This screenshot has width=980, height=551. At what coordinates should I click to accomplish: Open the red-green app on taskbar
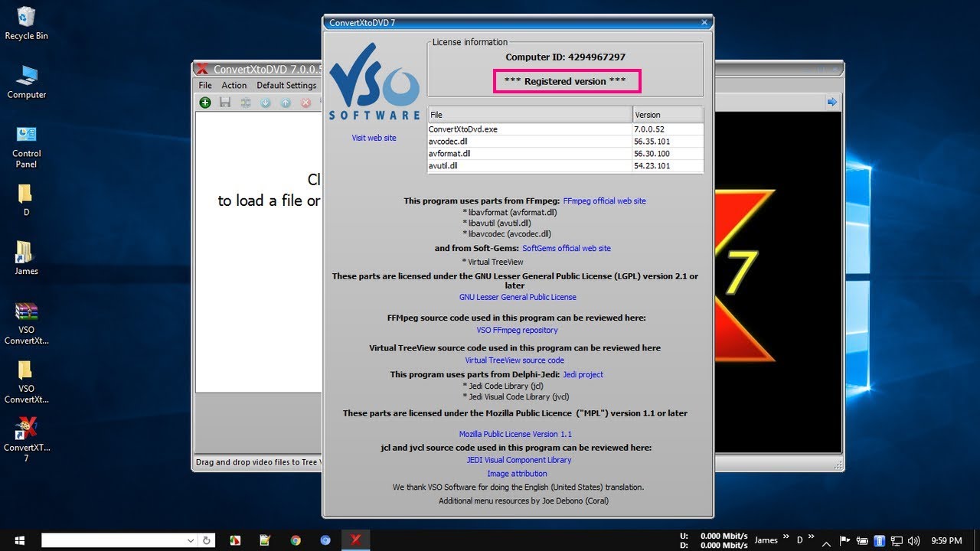point(237,540)
